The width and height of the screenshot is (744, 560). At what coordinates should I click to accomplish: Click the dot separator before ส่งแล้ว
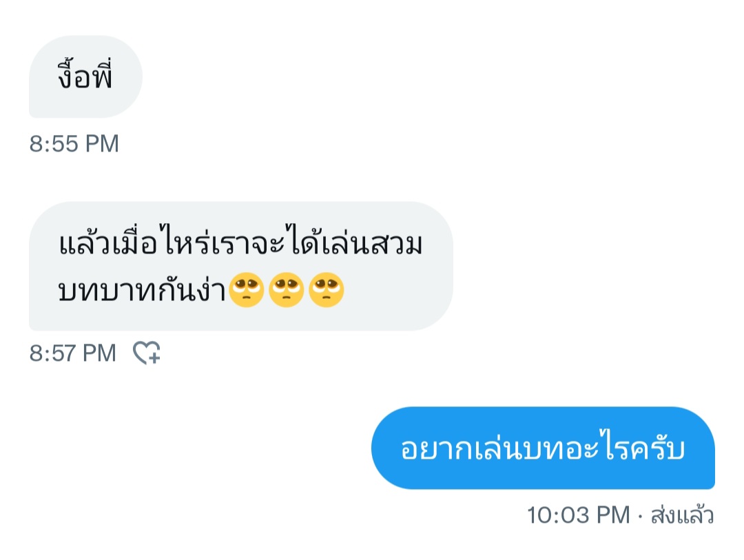point(641,516)
